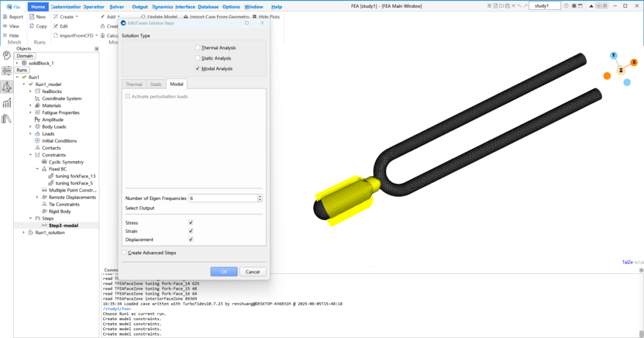Click the Hide mesh icon in ribbon
Image resolution: width=644 pixels, height=338 pixels.
click(x=5, y=35)
